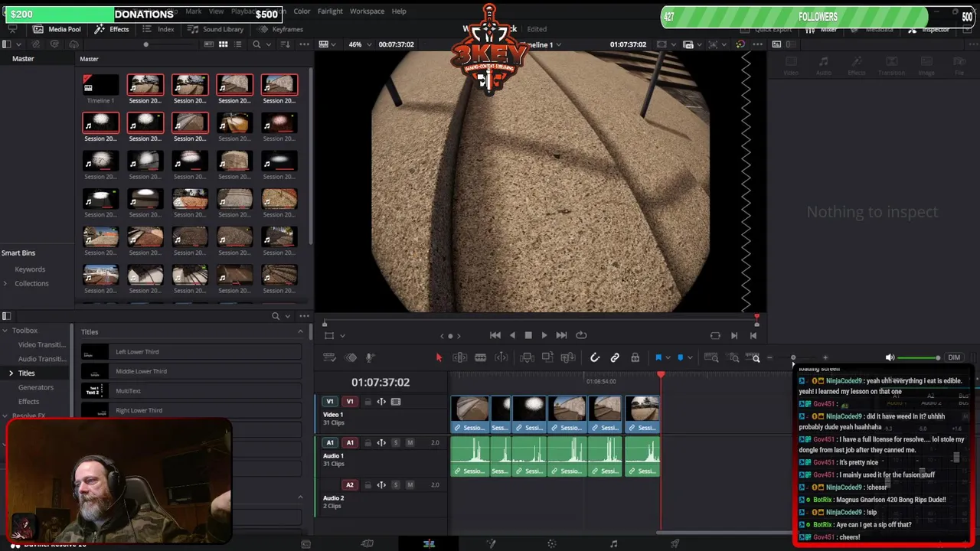Play in reverse
Viewport: 980px width, 551px height.
(512, 335)
